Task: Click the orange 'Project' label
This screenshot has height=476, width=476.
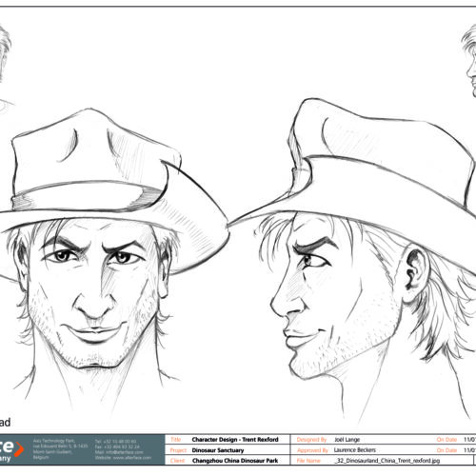Action: (178, 450)
